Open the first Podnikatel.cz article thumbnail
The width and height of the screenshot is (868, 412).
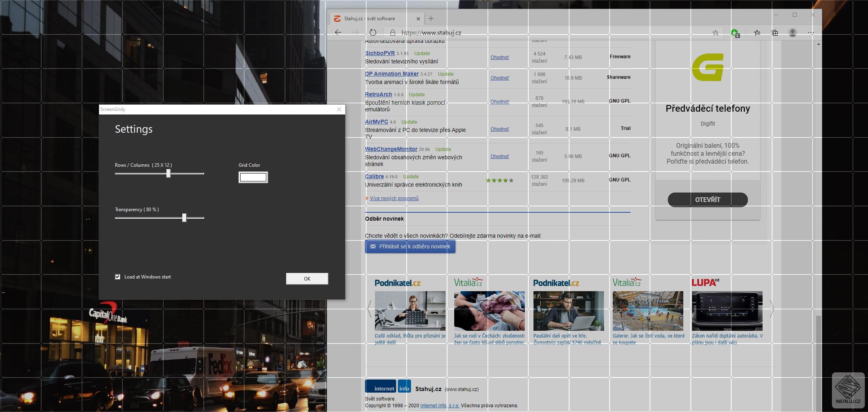coord(410,311)
